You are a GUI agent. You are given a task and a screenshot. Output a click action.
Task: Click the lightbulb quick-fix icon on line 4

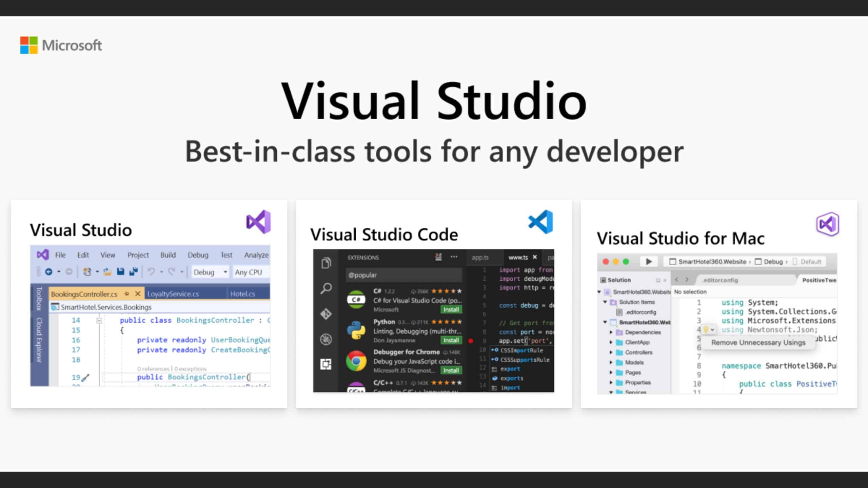click(706, 329)
